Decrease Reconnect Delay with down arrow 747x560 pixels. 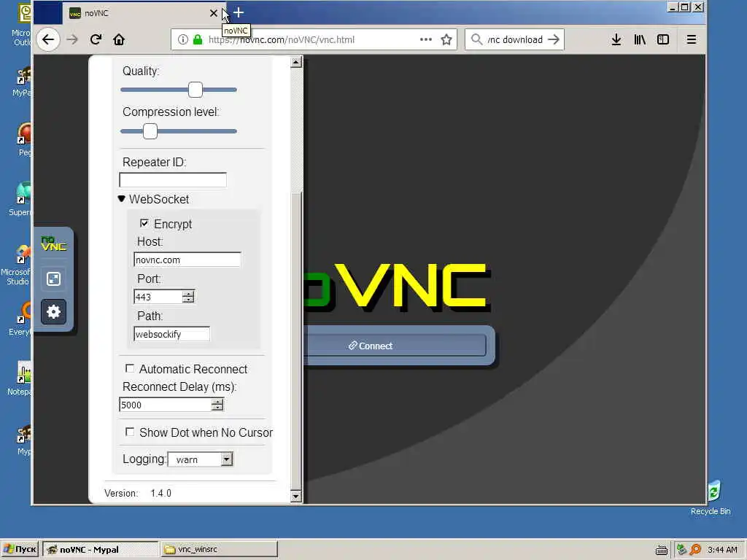click(217, 408)
